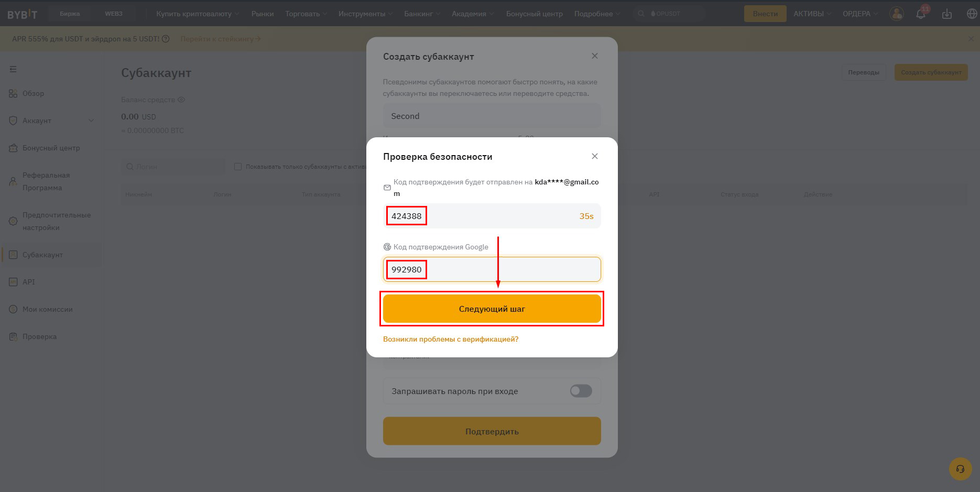Select API in the sidebar
The height and width of the screenshot is (492, 980).
28,282
